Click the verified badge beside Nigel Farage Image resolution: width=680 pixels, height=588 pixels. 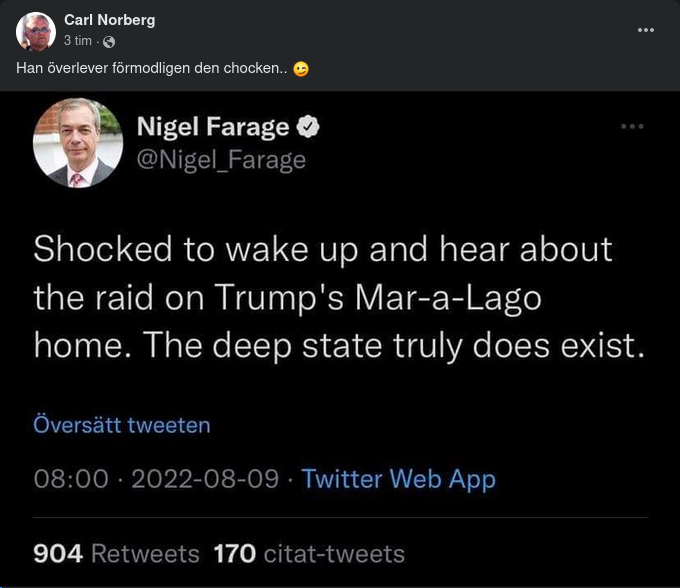coord(309,127)
